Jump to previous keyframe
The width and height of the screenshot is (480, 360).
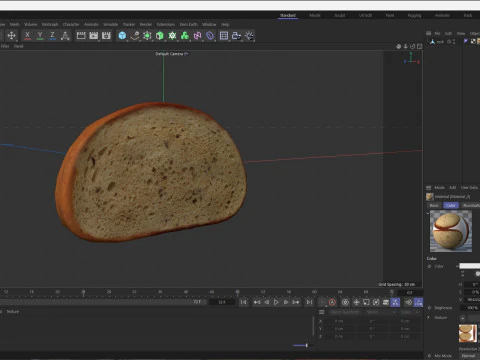257,302
